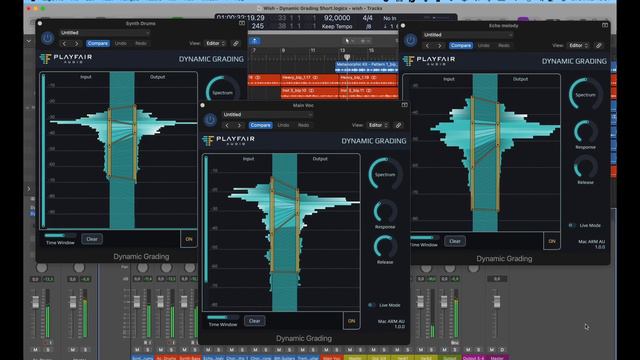
Task: Click Undo in Synth Drums plugin
Action: [x=120, y=43]
